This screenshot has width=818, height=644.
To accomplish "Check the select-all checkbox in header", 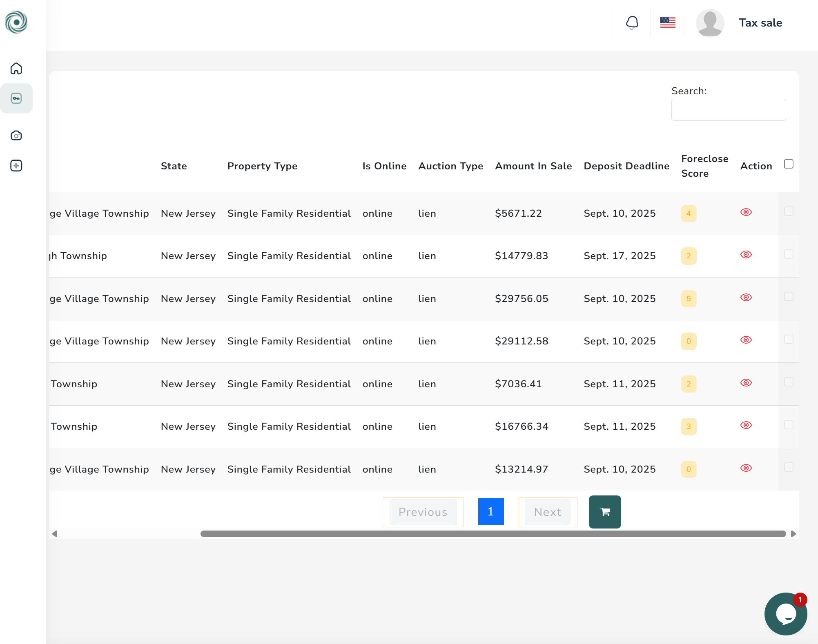I will [789, 164].
